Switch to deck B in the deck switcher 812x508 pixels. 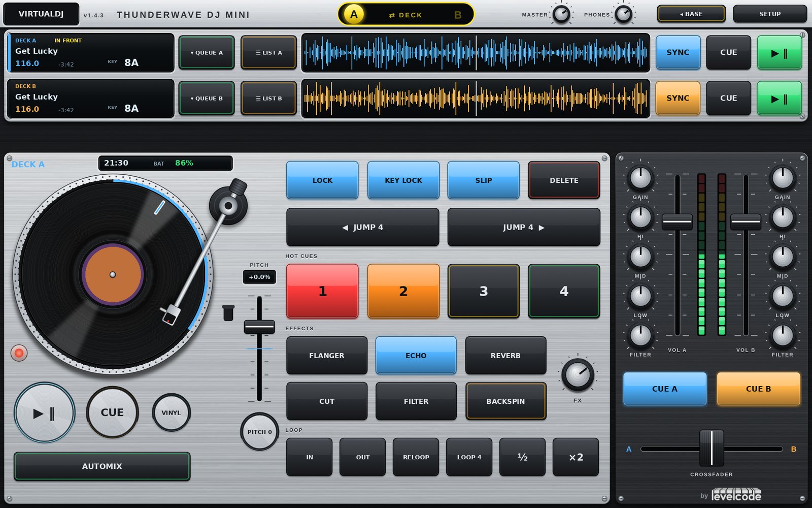458,15
